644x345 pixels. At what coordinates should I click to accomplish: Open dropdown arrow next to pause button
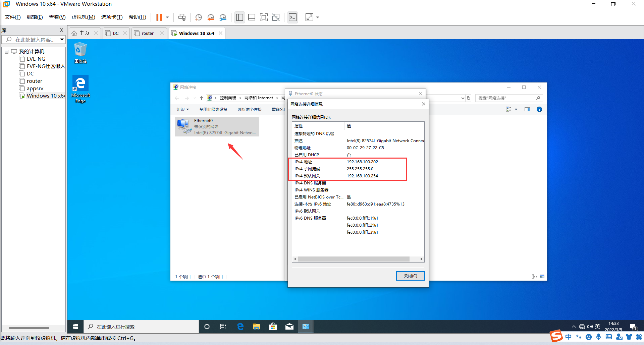[167, 17]
